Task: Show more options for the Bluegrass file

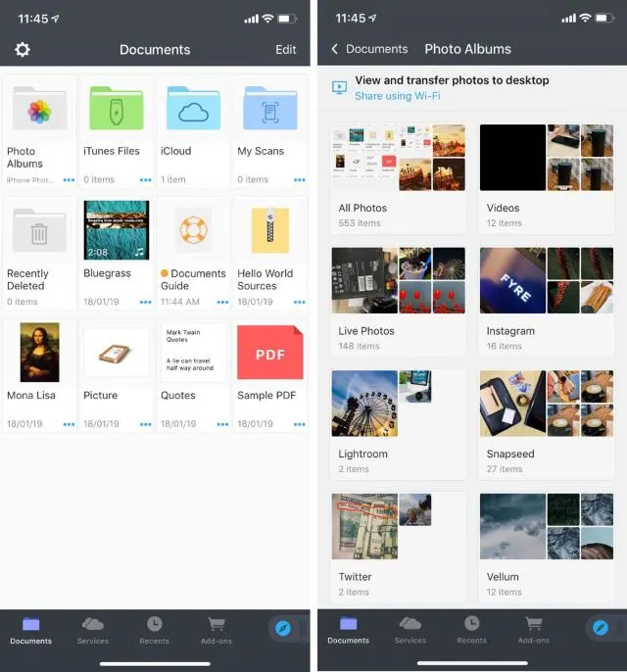Action: point(146,302)
